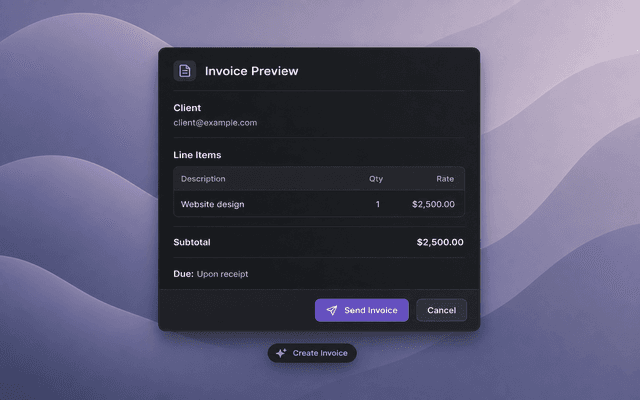Viewport: 640px width, 400px height.
Task: Click the Rate column header
Action: coord(445,179)
